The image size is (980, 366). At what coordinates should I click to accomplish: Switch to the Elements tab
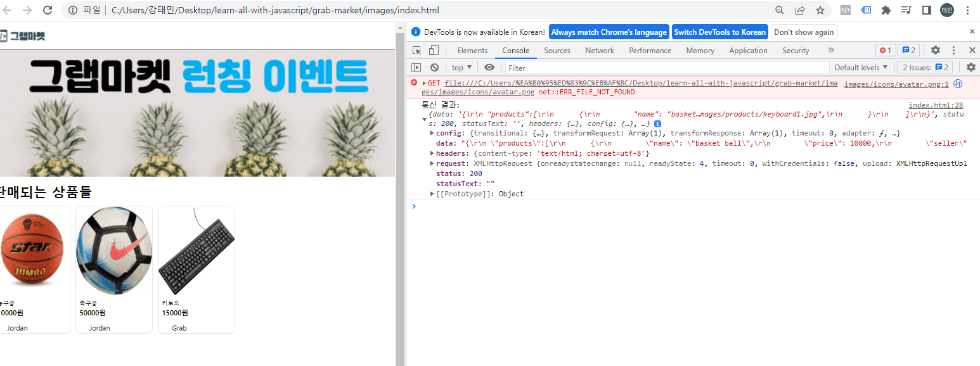pyautogui.click(x=472, y=51)
